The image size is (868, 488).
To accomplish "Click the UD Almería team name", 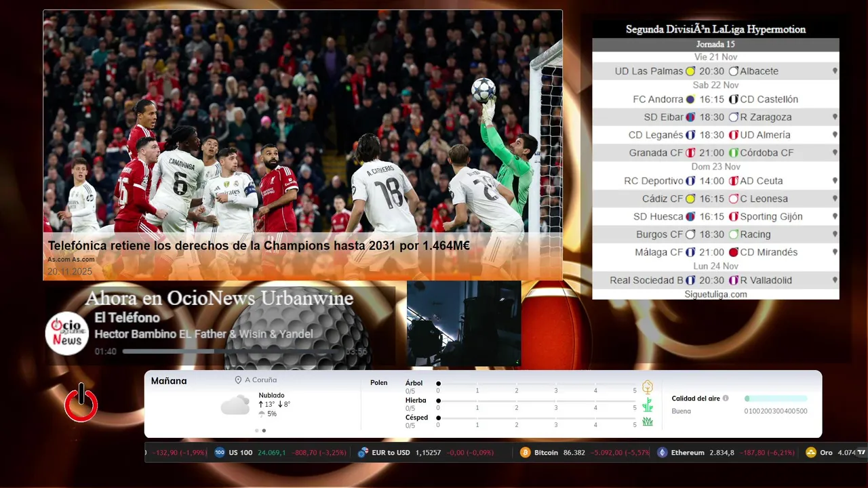I will (765, 135).
